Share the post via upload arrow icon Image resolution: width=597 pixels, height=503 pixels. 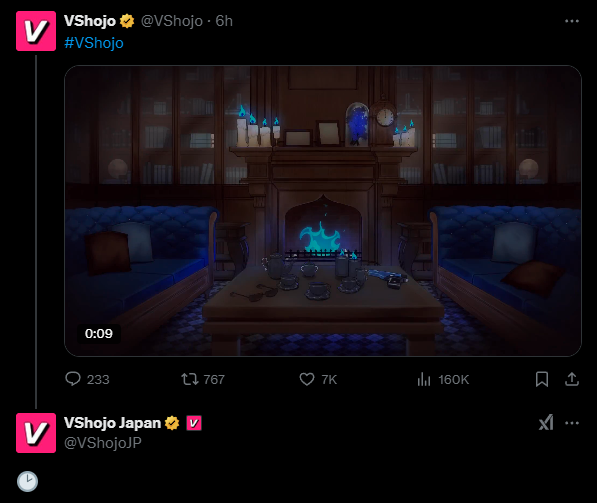click(x=571, y=379)
